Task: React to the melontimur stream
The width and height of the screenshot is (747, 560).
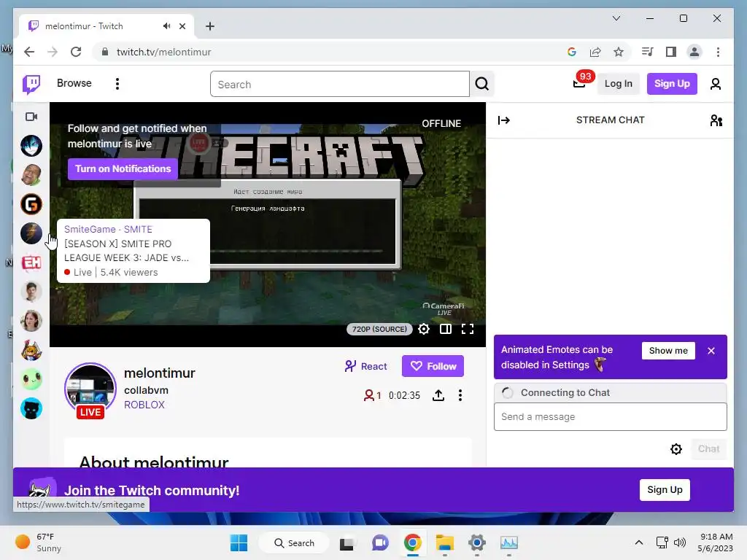Action: [x=366, y=366]
